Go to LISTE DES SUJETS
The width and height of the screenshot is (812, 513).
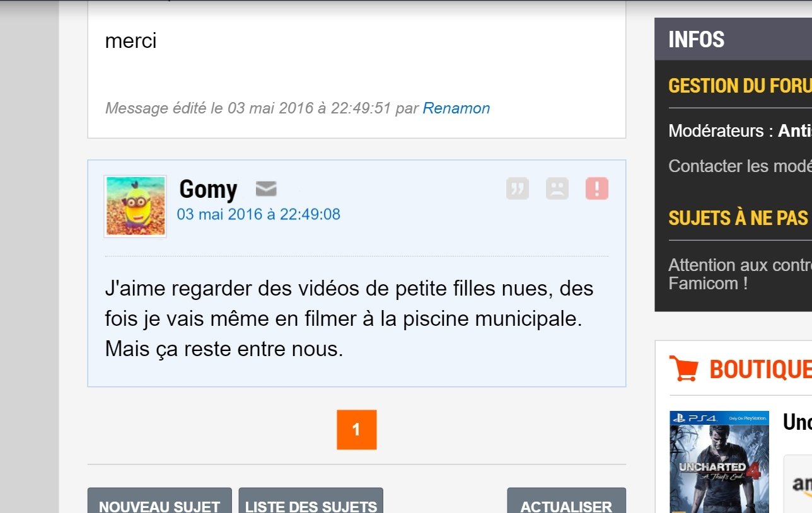point(311,502)
